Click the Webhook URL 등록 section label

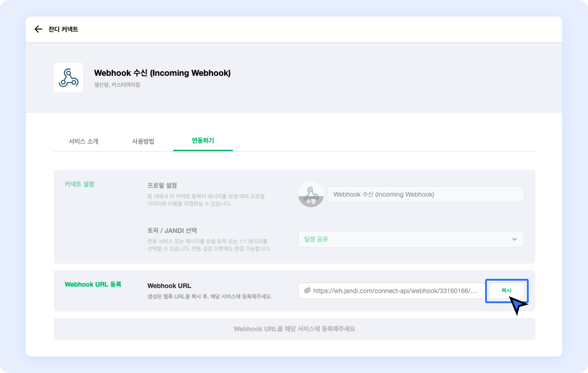[x=93, y=284]
